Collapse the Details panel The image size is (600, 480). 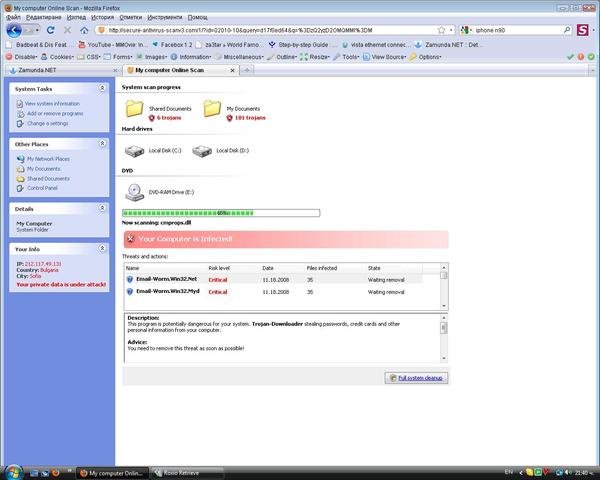[102, 208]
